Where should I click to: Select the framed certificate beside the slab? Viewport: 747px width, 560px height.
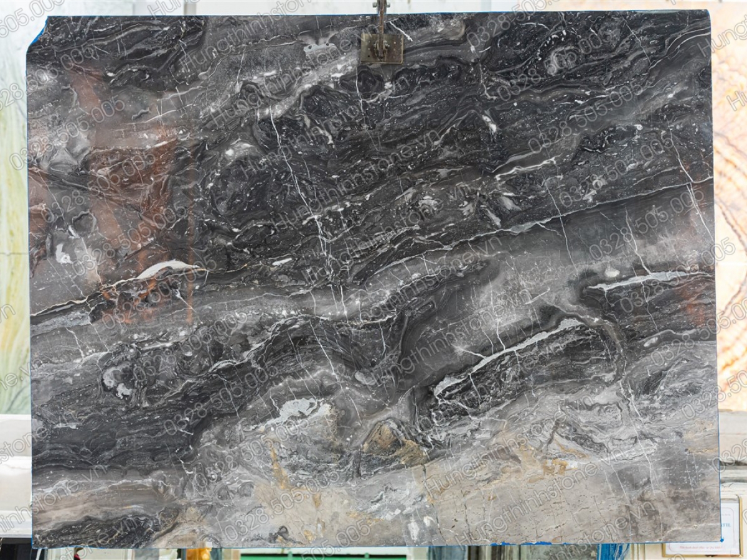click(703, 526)
